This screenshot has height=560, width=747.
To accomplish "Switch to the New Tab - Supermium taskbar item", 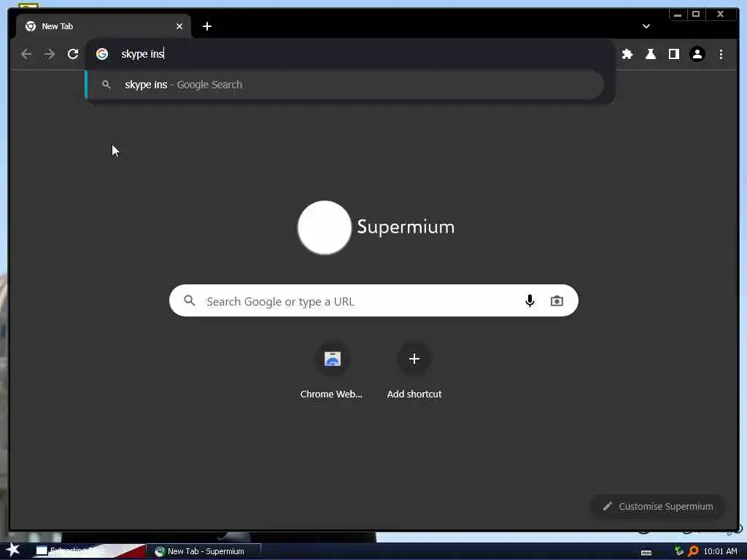I will click(x=206, y=551).
